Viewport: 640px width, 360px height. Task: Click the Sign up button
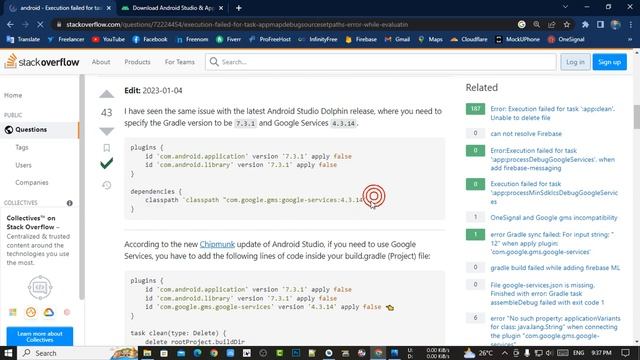(x=609, y=62)
